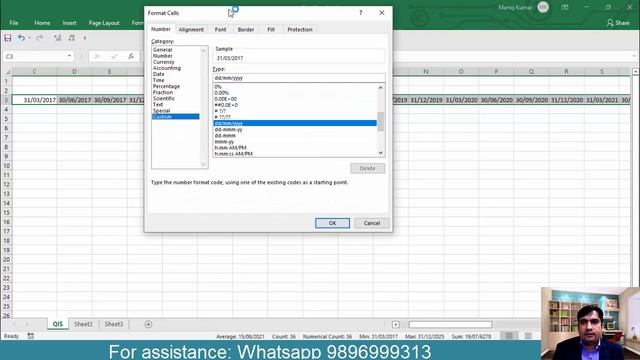Viewport: 640px width, 360px height.
Task: Open the Insert ribbon tab
Action: 69,23
